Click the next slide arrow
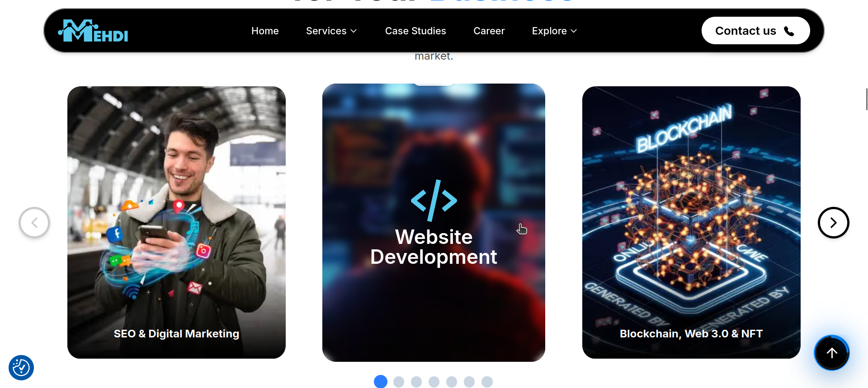Viewport: 868px width, 388px height. tap(833, 223)
